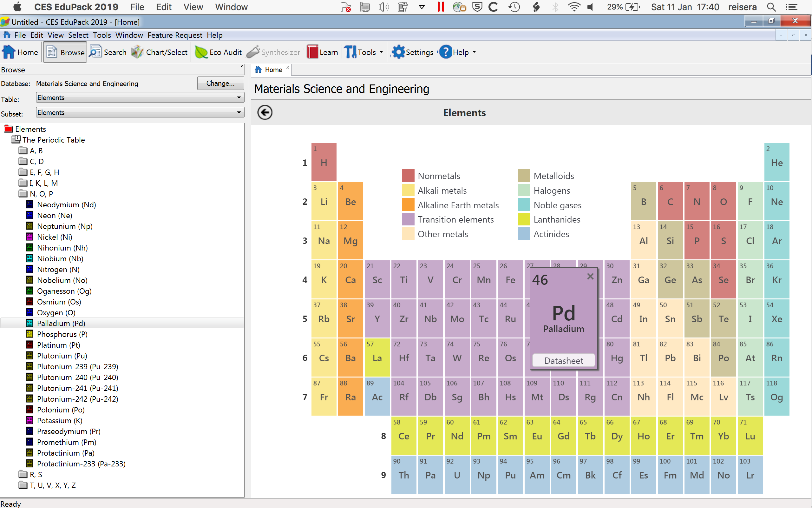Image resolution: width=812 pixels, height=508 pixels.
Task: Select Niobium (Nb) record
Action: (60, 259)
